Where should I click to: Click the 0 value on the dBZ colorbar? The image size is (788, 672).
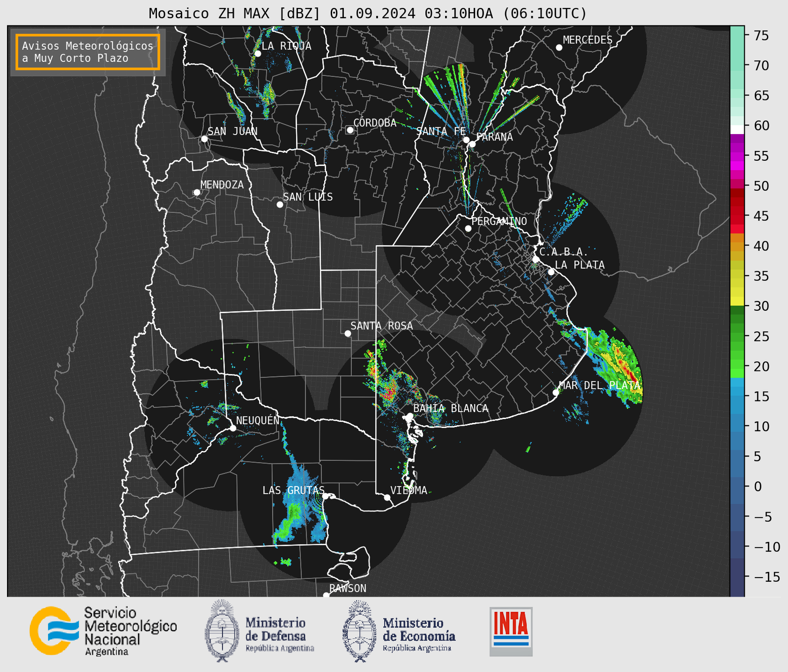(x=758, y=486)
